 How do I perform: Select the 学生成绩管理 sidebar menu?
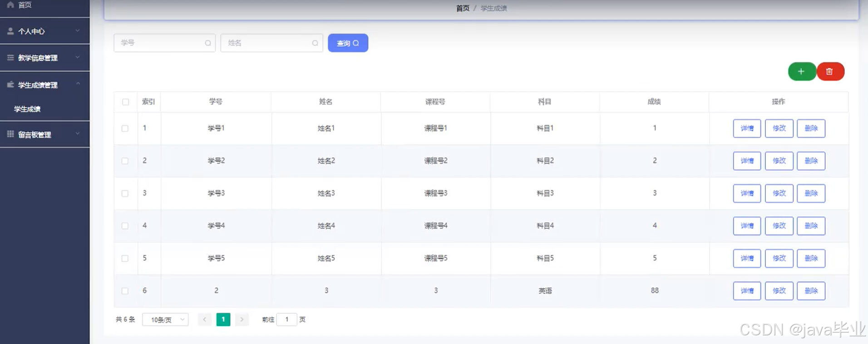click(x=44, y=85)
